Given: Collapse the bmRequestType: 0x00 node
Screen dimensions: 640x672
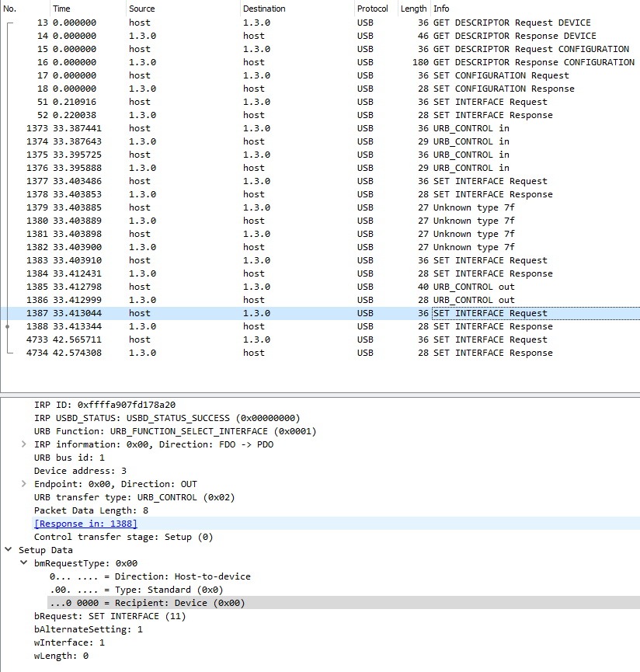Looking at the screenshot, I should point(24,562).
